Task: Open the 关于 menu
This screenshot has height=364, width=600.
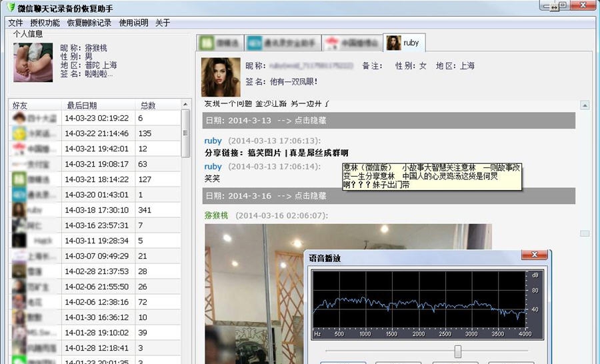Action: pyautogui.click(x=163, y=23)
